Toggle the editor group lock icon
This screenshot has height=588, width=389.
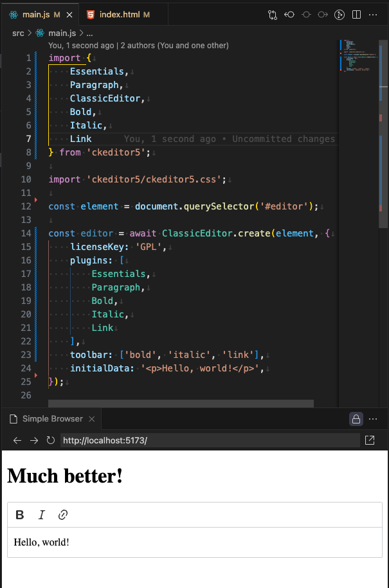[356, 419]
